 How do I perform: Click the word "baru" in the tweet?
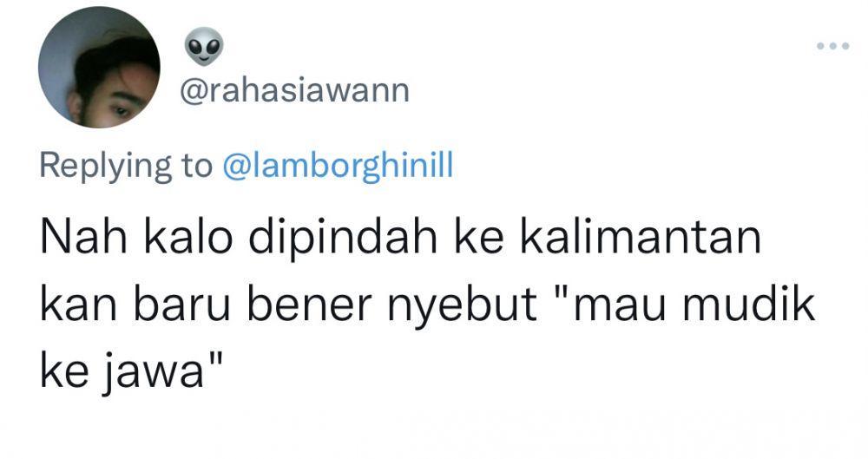(x=181, y=305)
